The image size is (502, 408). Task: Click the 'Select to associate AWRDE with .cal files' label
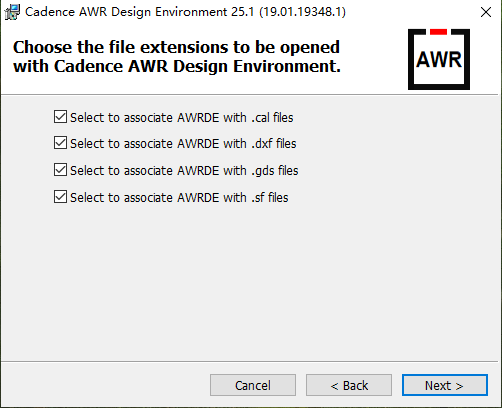click(x=182, y=118)
